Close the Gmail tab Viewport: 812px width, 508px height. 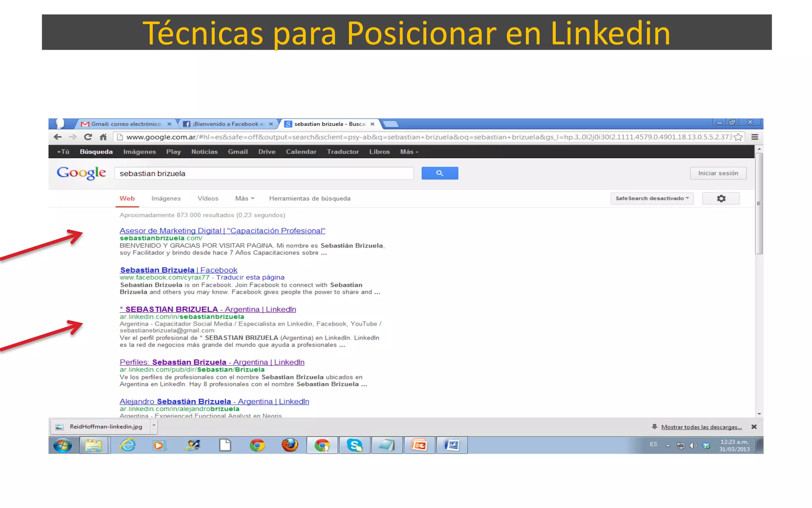[169, 124]
